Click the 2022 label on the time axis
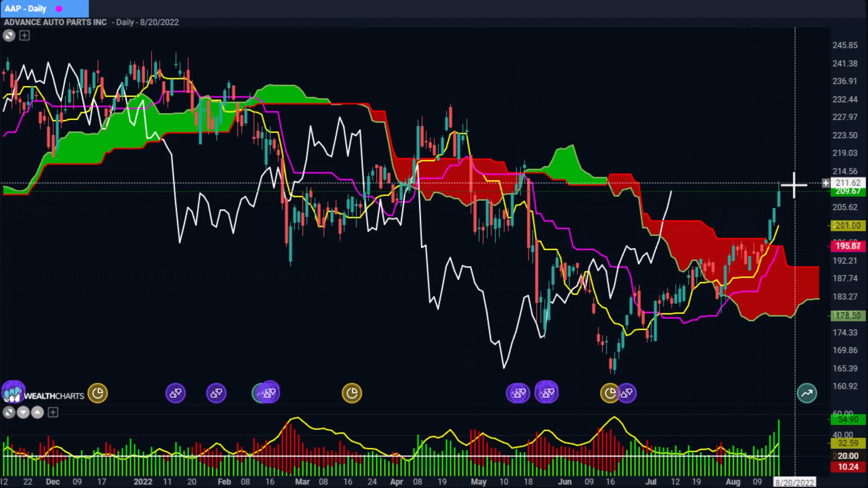Viewport: 868px width, 488px height. (x=143, y=482)
